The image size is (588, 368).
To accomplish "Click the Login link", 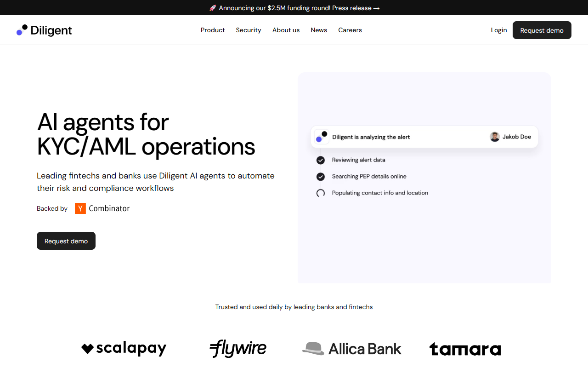I will pyautogui.click(x=499, y=30).
